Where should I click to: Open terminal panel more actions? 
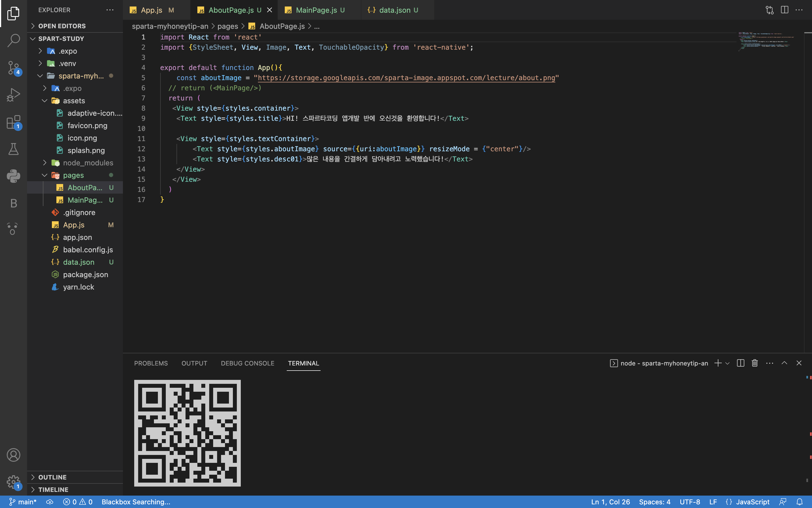pyautogui.click(x=770, y=363)
